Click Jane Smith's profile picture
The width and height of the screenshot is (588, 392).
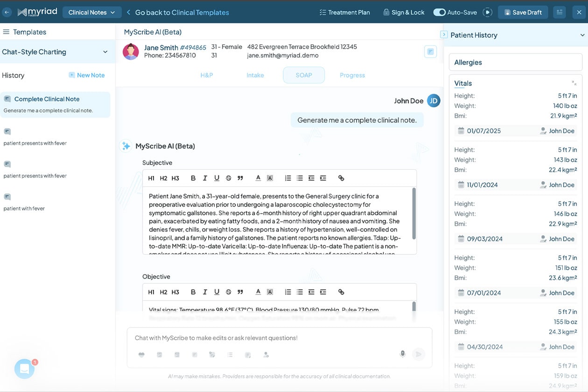click(131, 51)
